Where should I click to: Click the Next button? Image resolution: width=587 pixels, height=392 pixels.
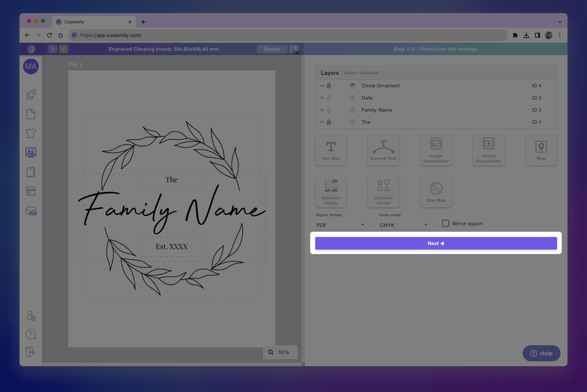pyautogui.click(x=436, y=243)
